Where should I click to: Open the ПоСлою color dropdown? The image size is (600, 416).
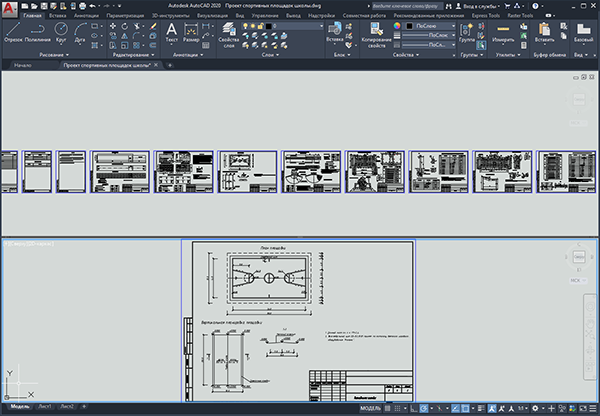pyautogui.click(x=430, y=26)
